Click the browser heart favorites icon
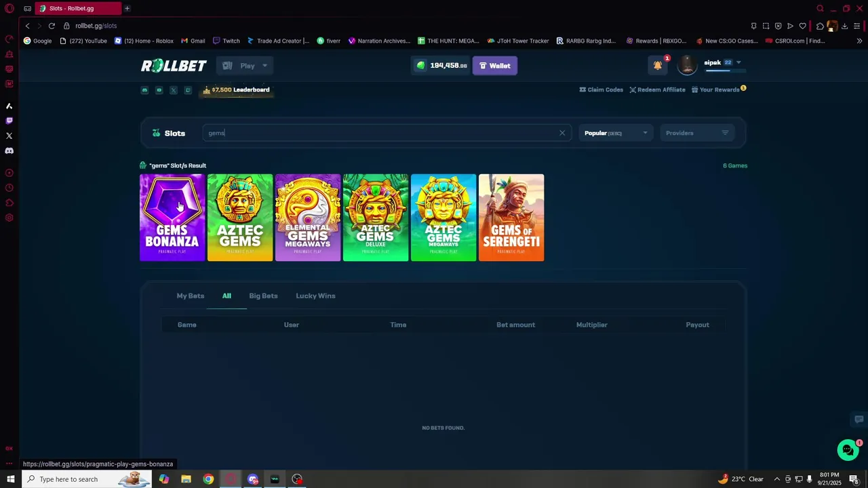868x488 pixels. 803,26
